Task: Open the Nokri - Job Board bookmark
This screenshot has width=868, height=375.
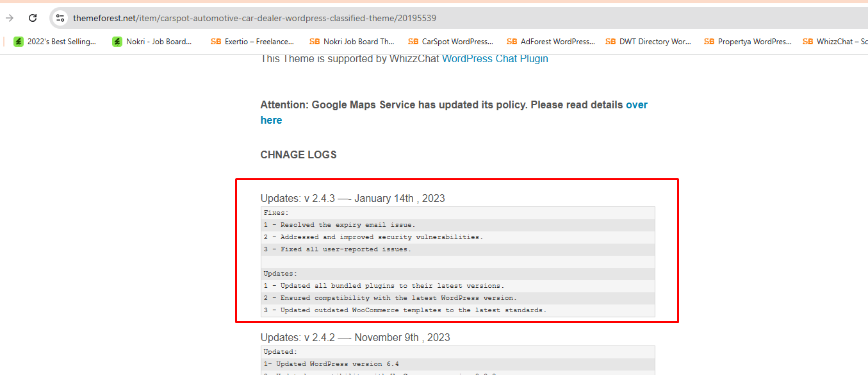Action: click(x=152, y=42)
